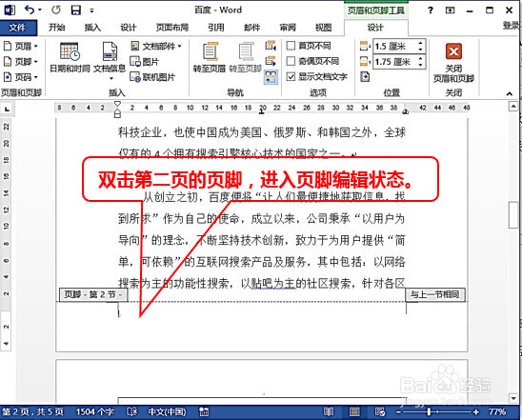Screen dimensions: 522x420
Task: Click 中文(中国) language indicator
Action: tap(167, 412)
